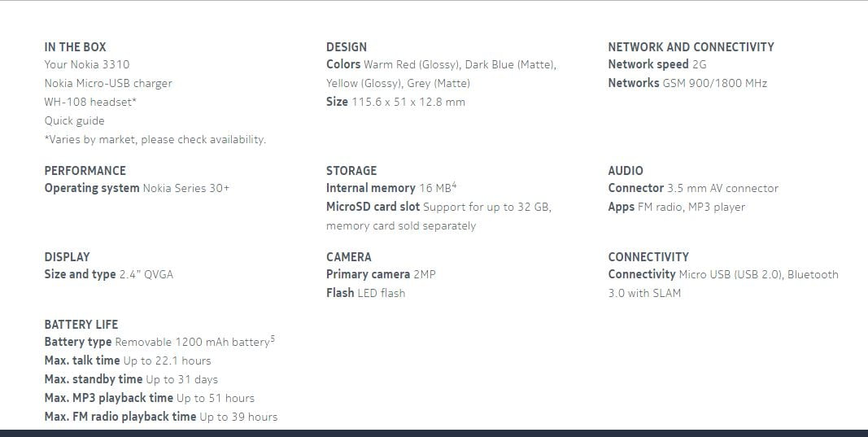Click the Colors label under Design
The image size is (868, 437).
343,64
